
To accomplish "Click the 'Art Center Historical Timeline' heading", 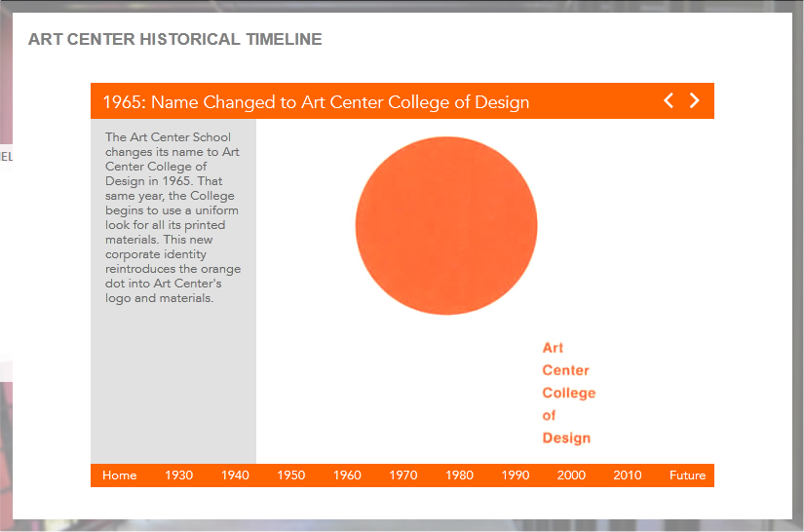I will pos(174,39).
